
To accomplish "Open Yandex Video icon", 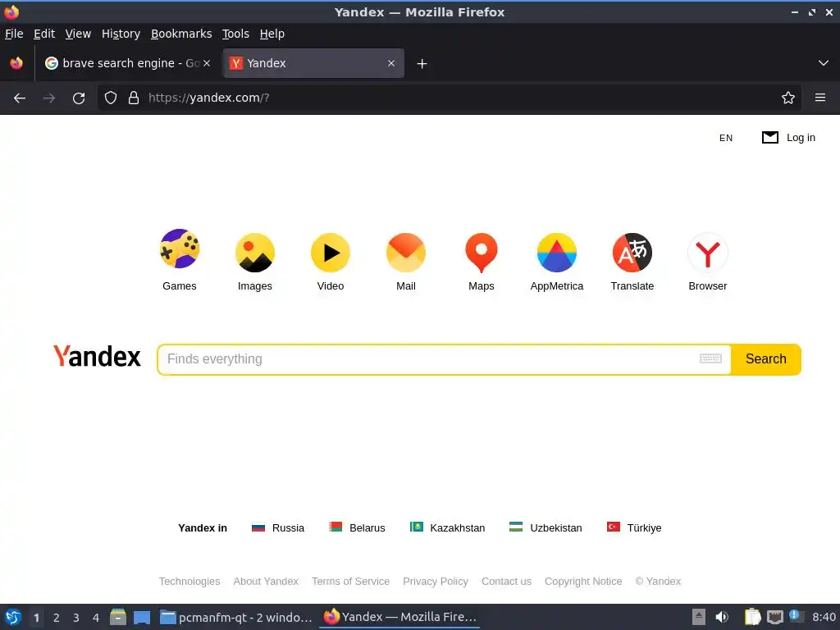I will click(331, 253).
